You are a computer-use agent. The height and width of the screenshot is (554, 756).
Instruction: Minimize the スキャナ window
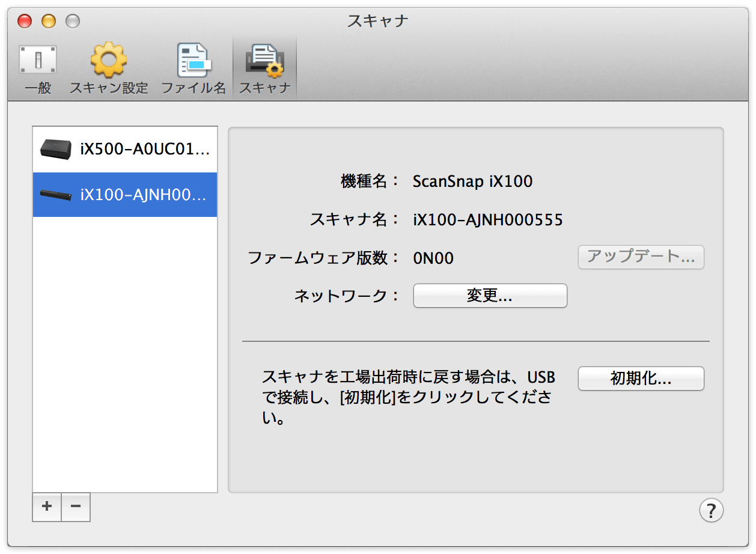point(49,22)
